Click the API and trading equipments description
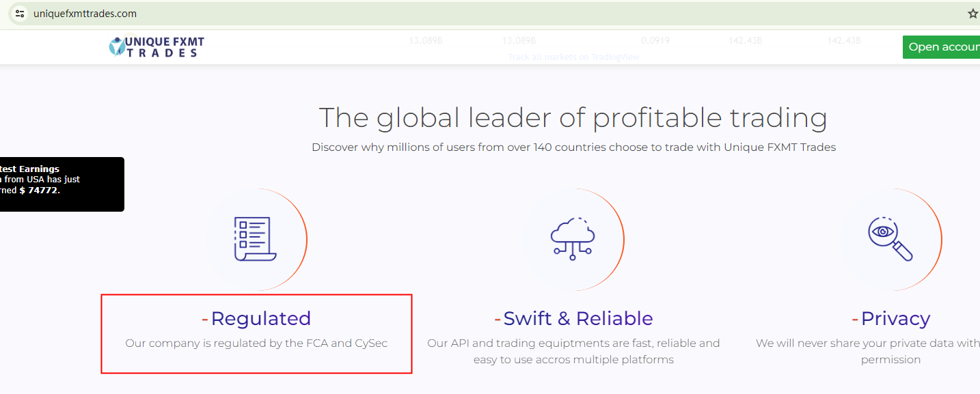 click(x=573, y=351)
